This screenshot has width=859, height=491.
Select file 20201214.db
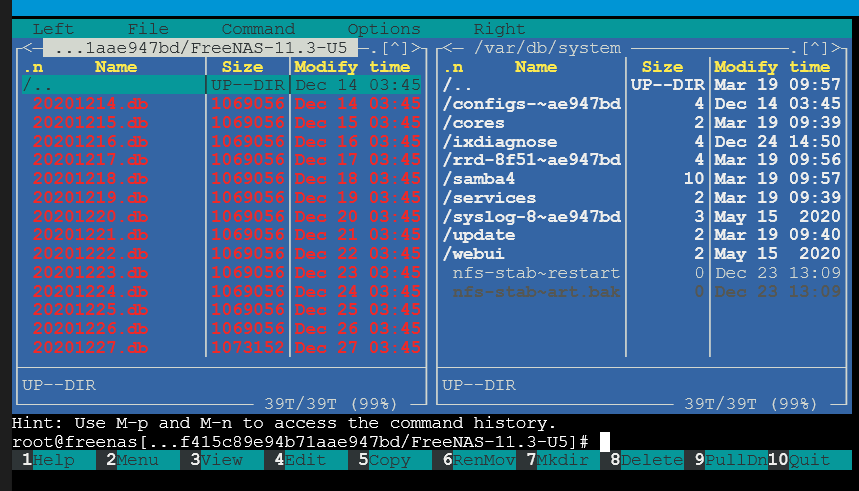click(x=222, y=104)
